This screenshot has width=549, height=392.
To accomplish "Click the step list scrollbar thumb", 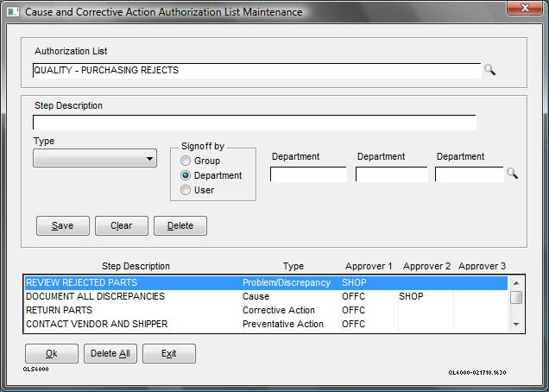I will point(516,298).
